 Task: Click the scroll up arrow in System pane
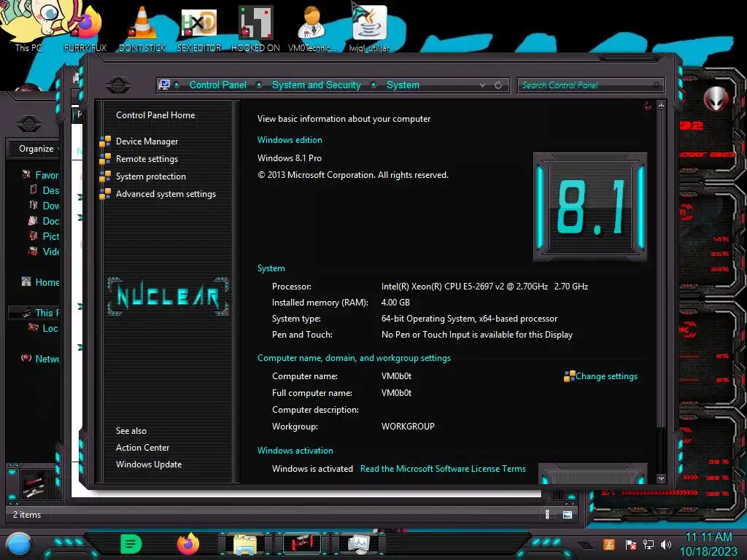(661, 105)
